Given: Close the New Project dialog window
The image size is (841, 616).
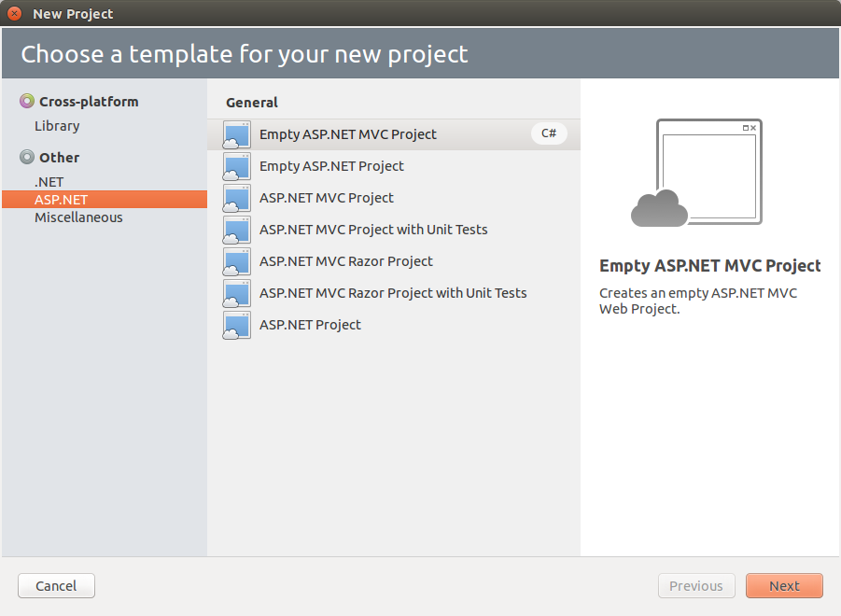Looking at the screenshot, I should pos(14,14).
